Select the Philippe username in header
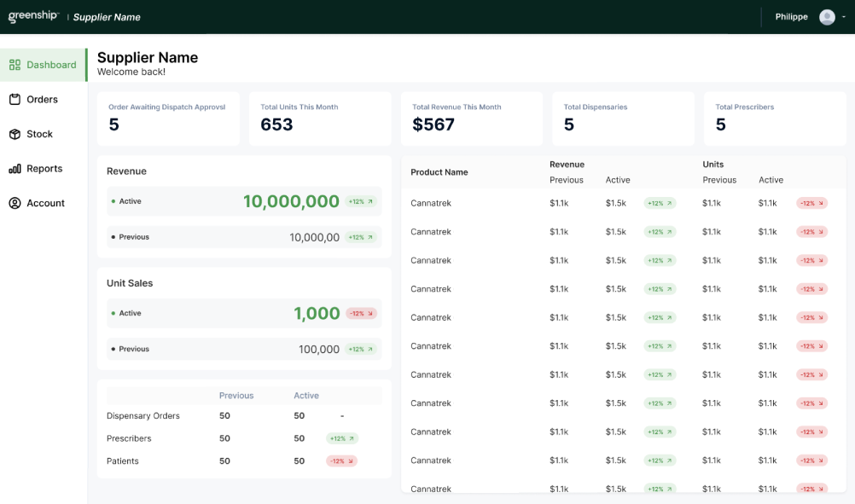Screen dimensions: 855x504 791,17
